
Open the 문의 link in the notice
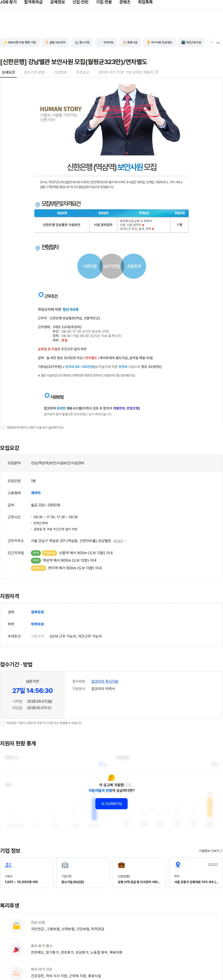(x=51, y=428)
